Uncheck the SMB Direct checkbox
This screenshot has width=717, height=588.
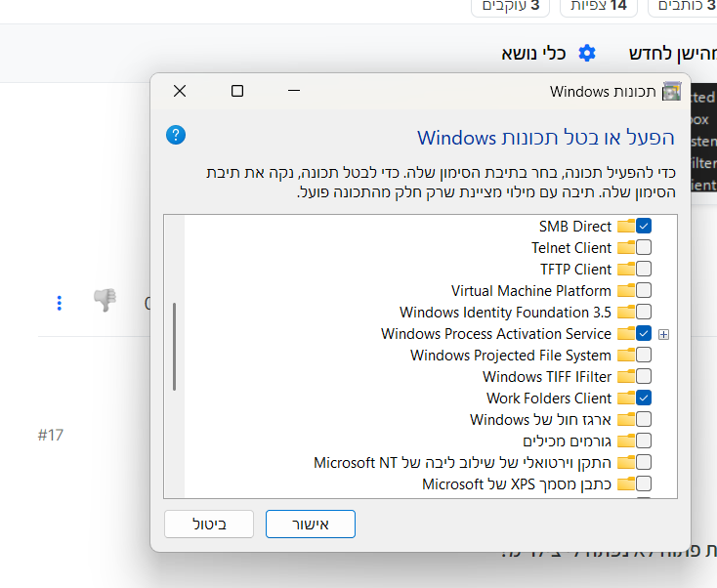644,226
